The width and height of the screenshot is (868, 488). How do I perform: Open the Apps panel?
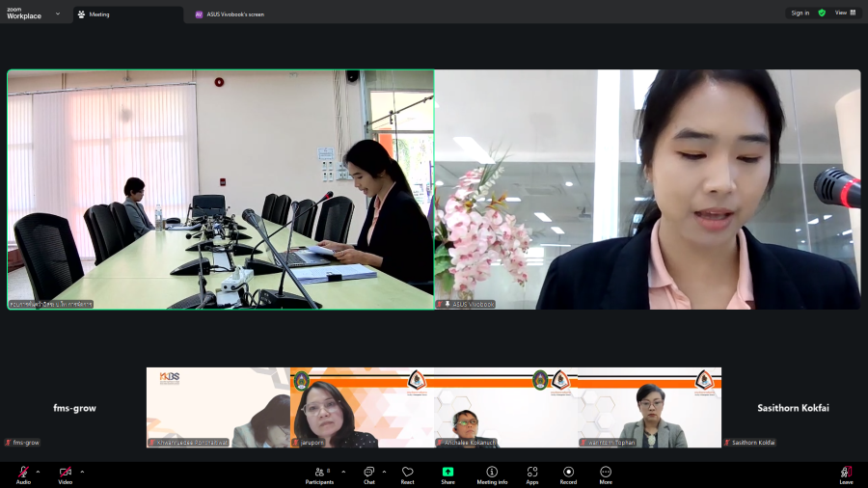[532, 474]
